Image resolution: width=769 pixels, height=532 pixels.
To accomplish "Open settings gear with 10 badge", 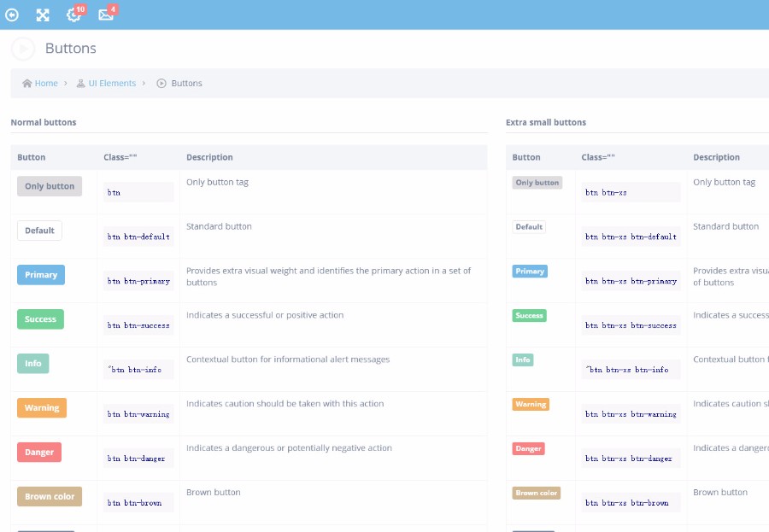I will [74, 15].
